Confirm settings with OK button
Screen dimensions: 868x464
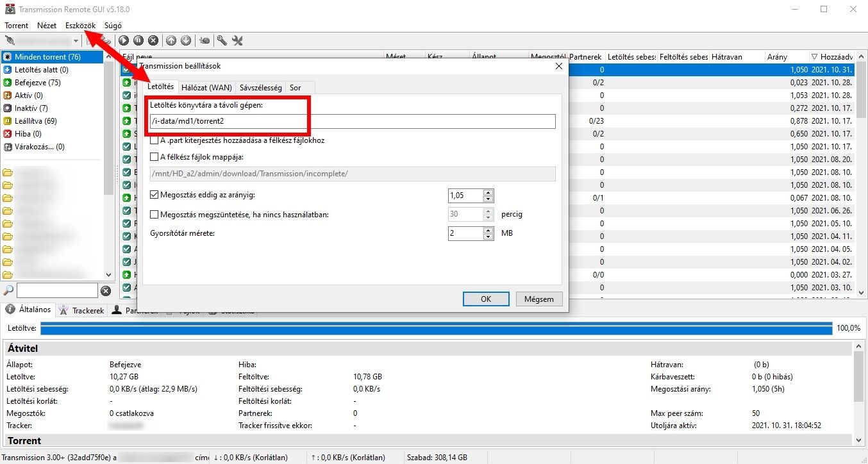486,299
